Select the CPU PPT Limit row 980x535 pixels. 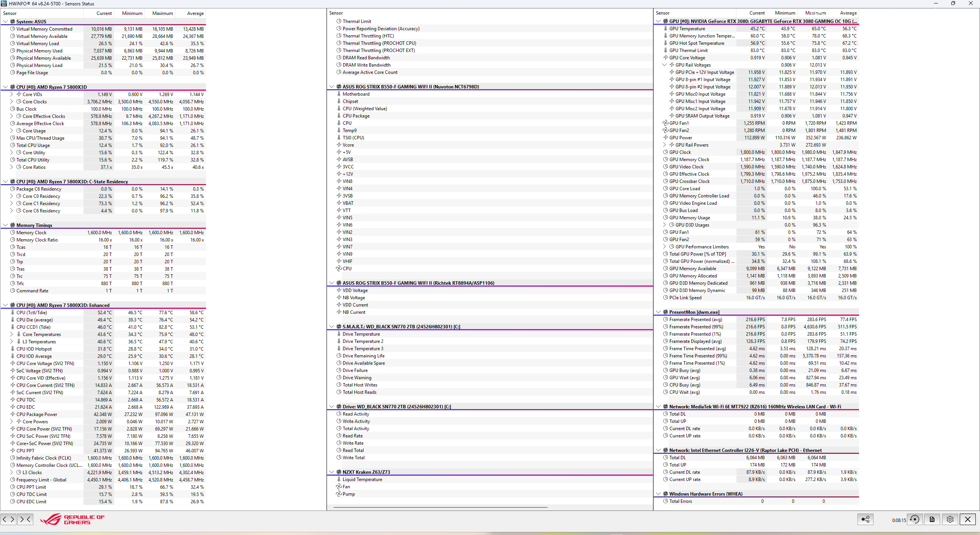point(103,487)
